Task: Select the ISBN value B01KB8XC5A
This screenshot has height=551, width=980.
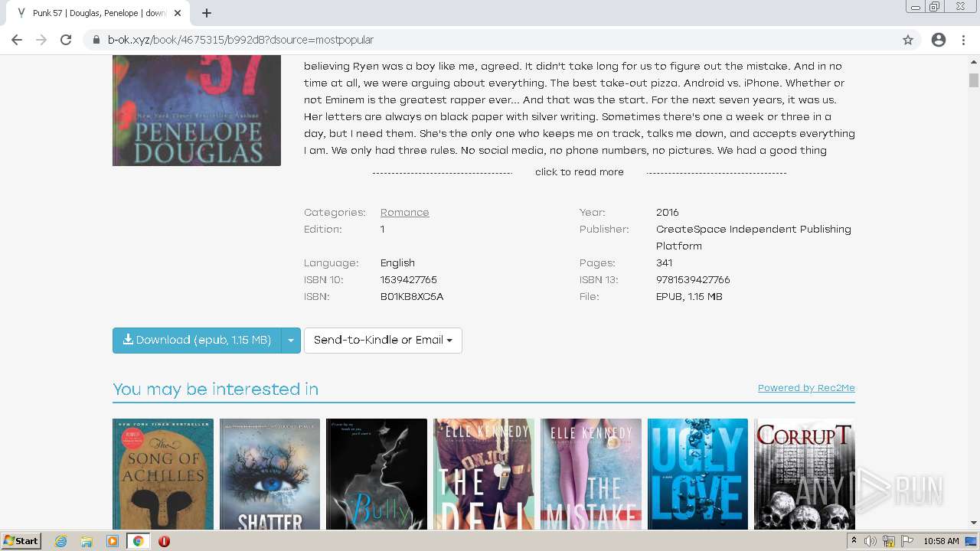Action: [x=412, y=297]
